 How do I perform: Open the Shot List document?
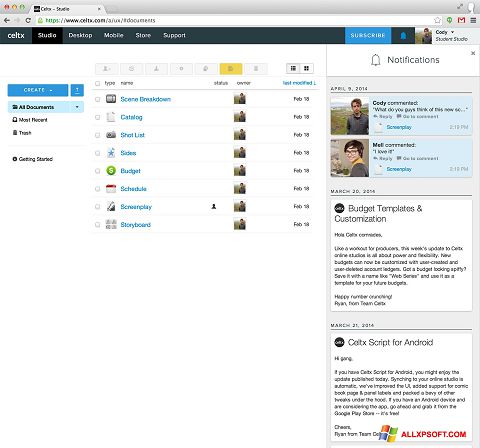click(x=133, y=135)
